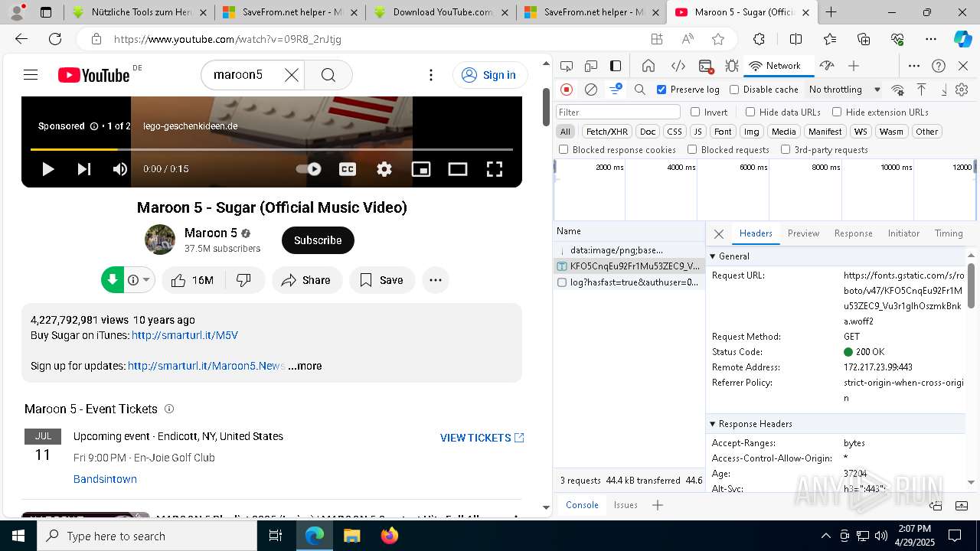This screenshot has height=551, width=980.
Task: Check the Invert filter checkbox
Action: [x=695, y=112]
